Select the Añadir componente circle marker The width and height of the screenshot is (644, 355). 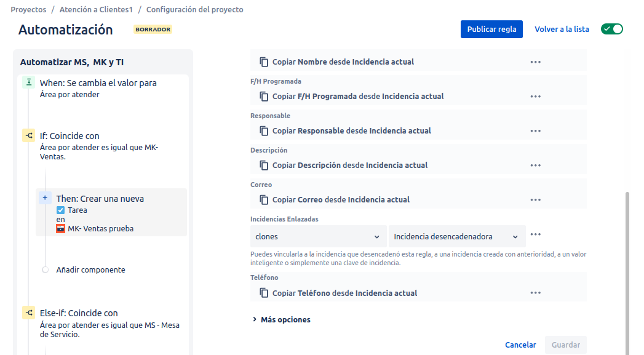coord(45,269)
